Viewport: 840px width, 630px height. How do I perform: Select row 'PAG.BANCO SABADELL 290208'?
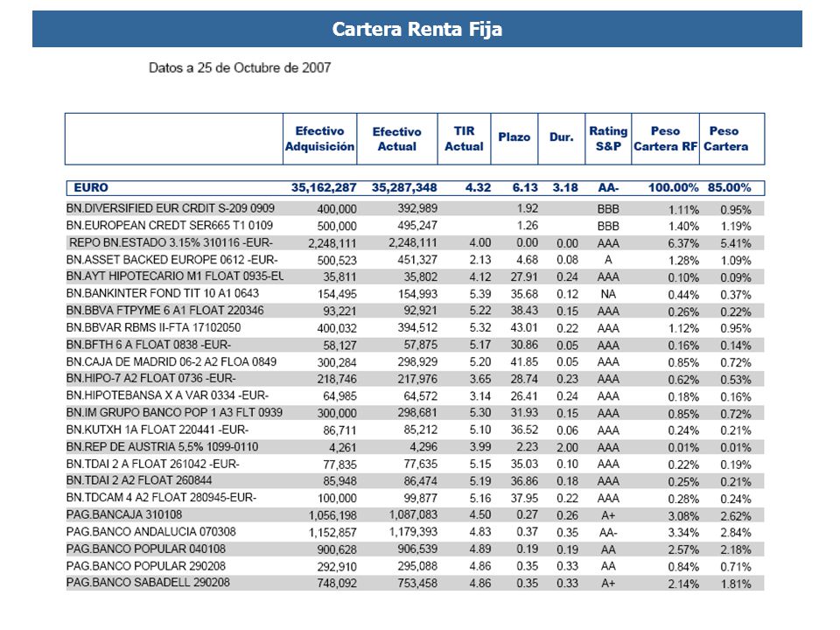[415, 583]
